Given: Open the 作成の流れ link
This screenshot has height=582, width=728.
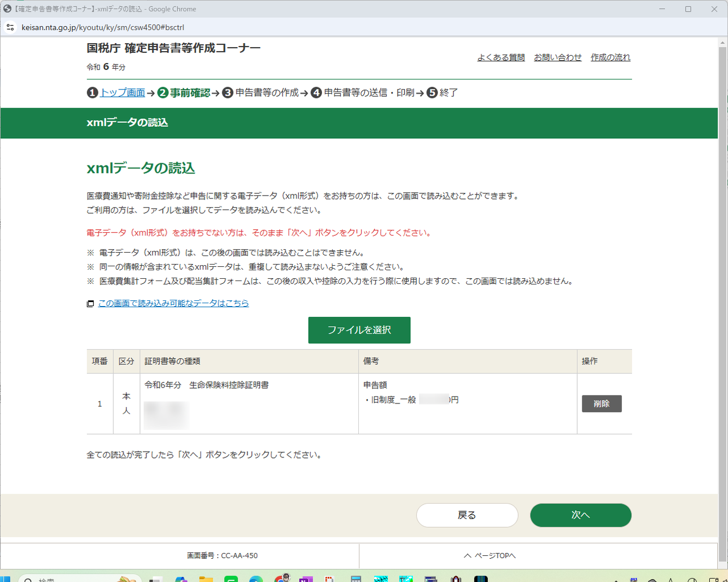Looking at the screenshot, I should 610,57.
